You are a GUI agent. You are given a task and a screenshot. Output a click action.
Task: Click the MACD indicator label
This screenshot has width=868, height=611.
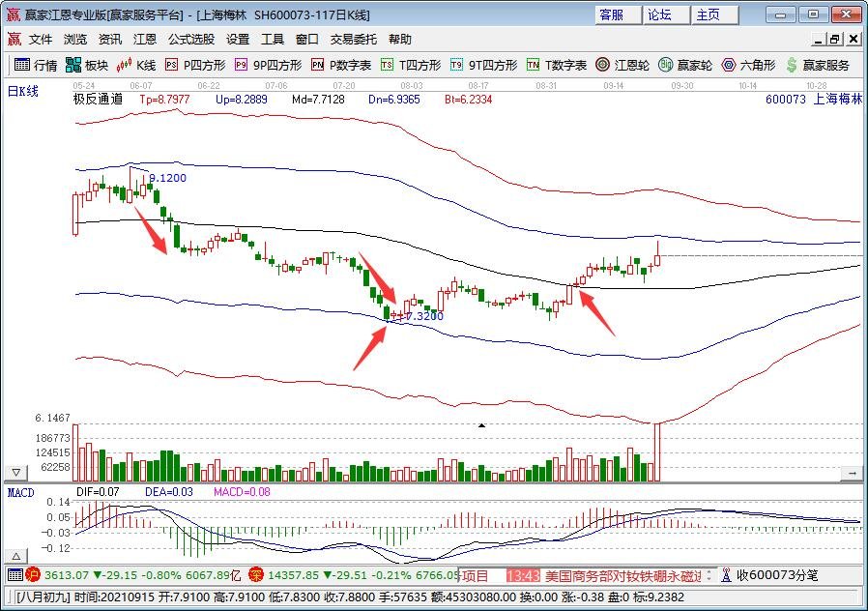click(x=21, y=492)
